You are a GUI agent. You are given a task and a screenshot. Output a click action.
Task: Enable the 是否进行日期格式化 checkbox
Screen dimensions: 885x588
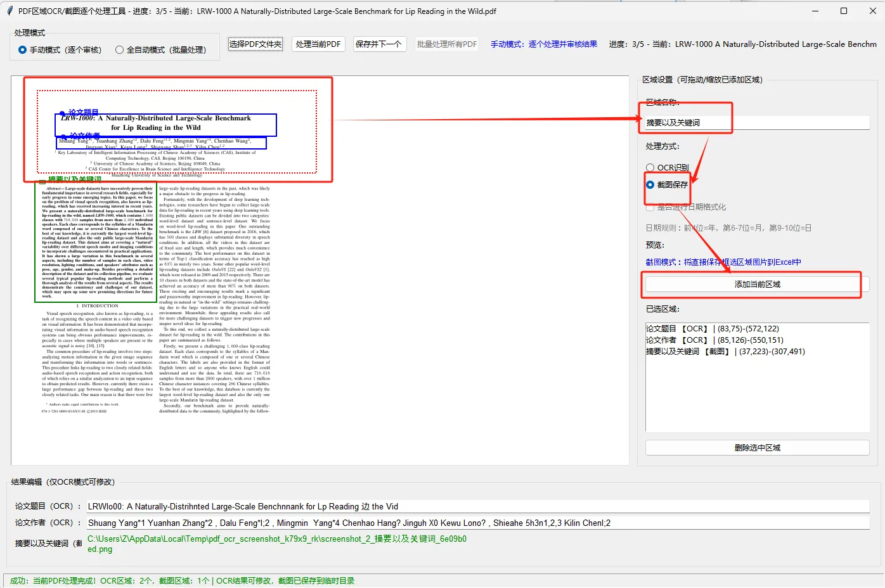(650, 207)
